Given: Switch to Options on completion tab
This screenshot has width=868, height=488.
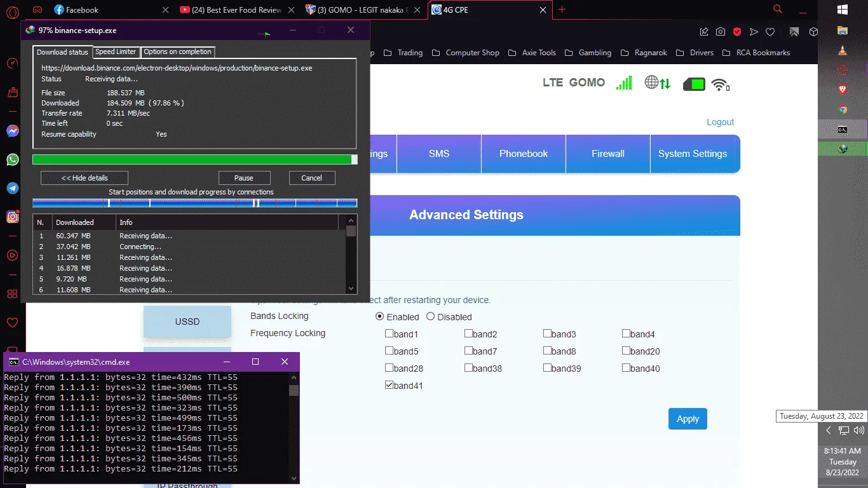Looking at the screenshot, I should (177, 52).
